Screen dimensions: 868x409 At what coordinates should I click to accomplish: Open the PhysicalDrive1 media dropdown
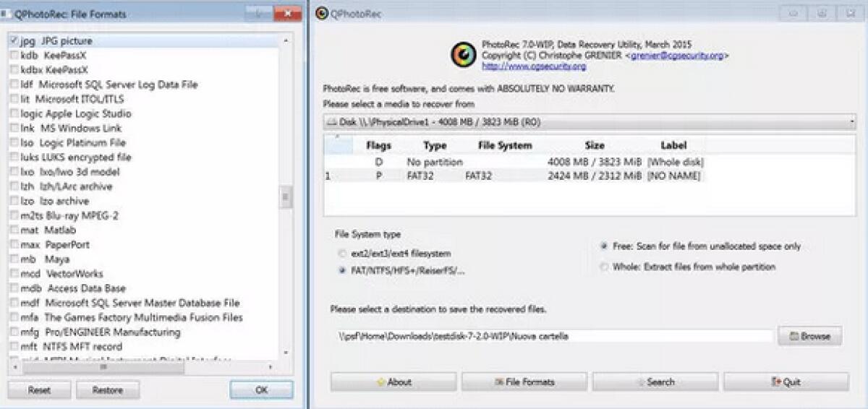[x=590, y=122]
